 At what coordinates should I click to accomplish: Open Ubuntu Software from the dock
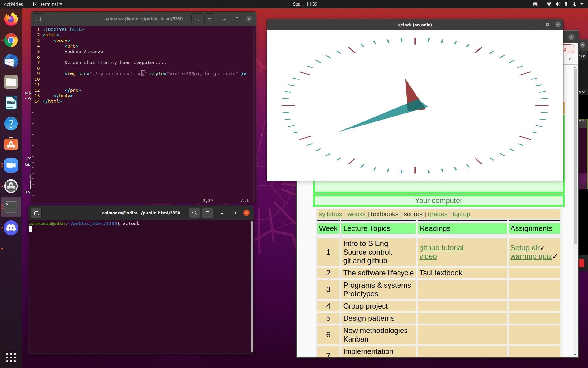point(11,144)
